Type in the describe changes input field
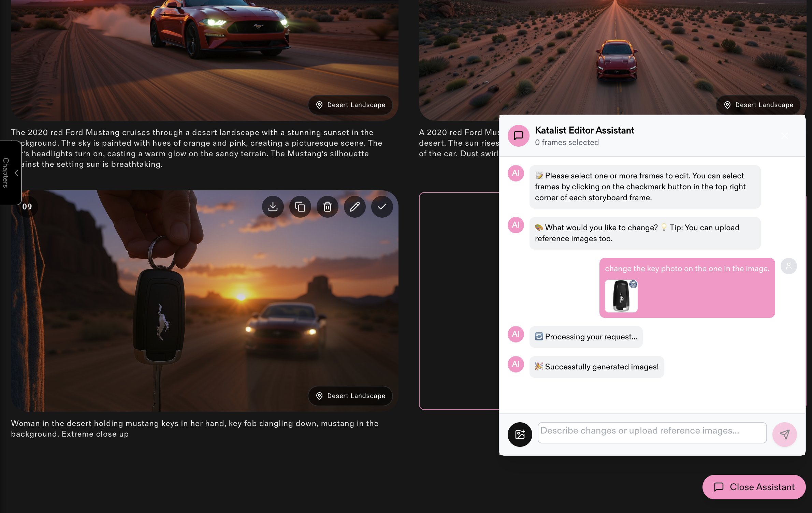Screen dimensions: 812x513 pos(652,433)
